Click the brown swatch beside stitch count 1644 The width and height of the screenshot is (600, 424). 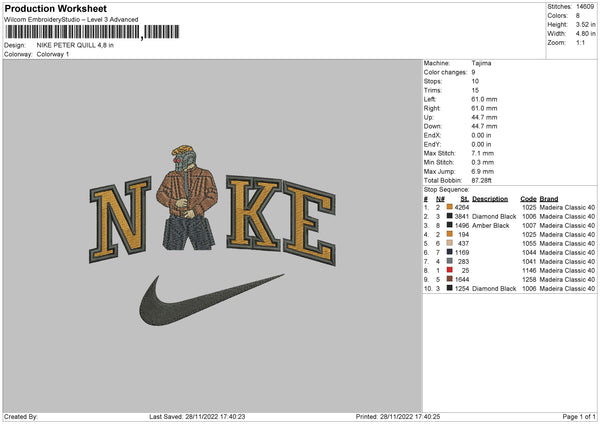tap(450, 279)
